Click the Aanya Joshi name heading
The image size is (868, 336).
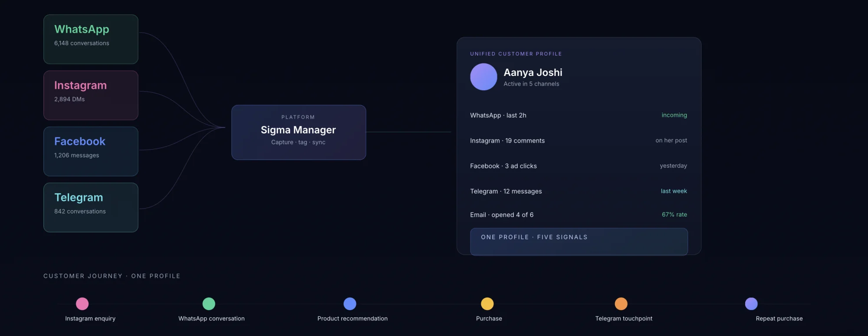[533, 72]
